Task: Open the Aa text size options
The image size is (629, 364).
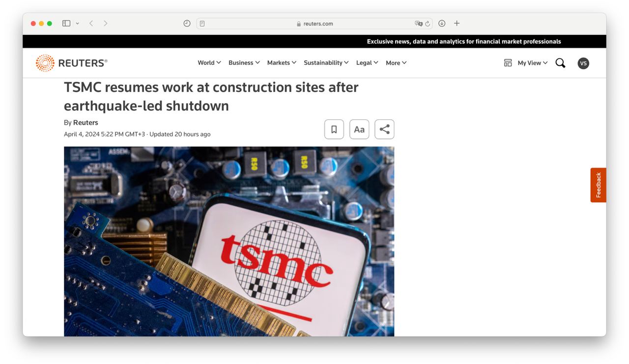Action: pos(359,129)
